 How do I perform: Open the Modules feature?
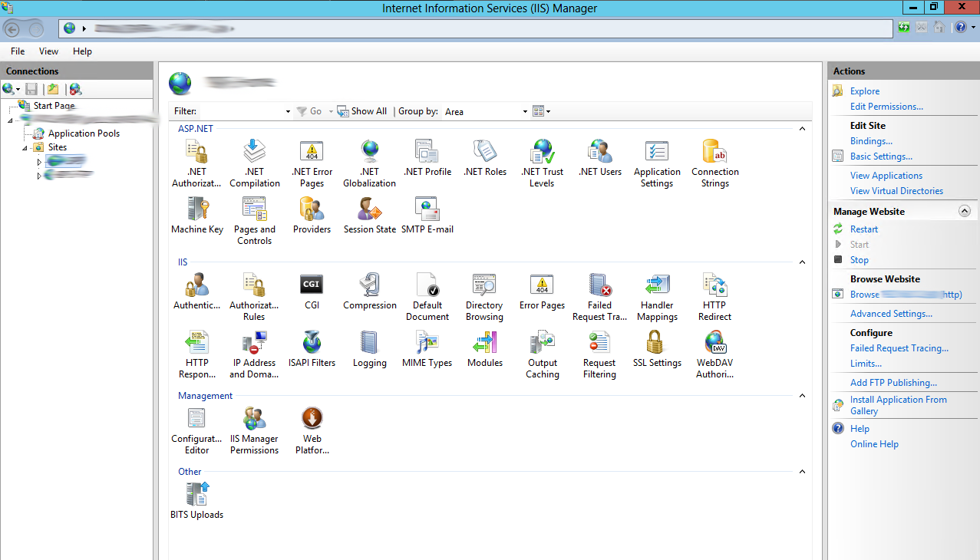click(485, 349)
